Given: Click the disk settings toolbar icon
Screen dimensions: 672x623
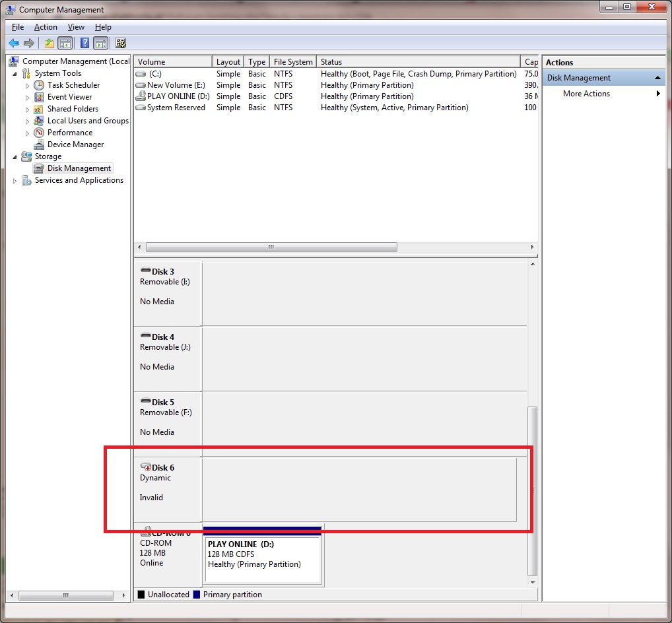Looking at the screenshot, I should point(121,43).
